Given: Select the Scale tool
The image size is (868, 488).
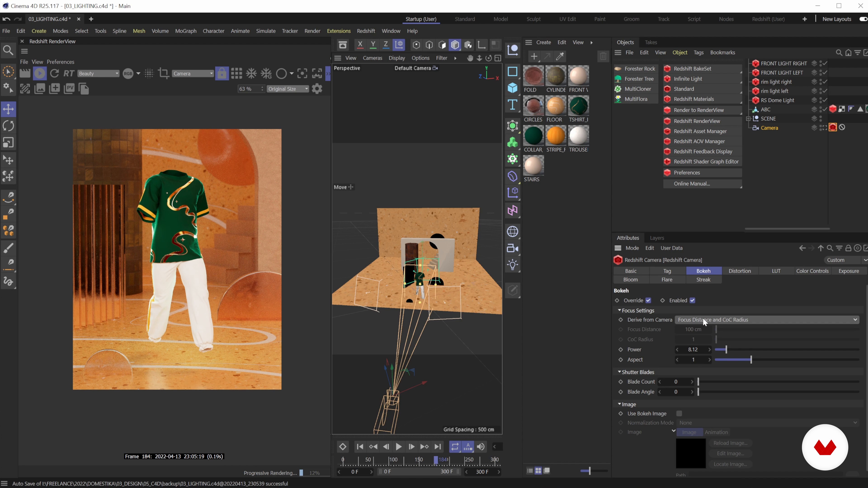Looking at the screenshot, I should coord(8,143).
